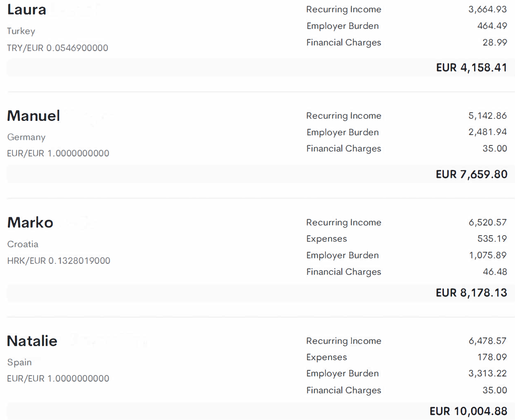Image resolution: width=515 pixels, height=420 pixels.
Task: Select the Spain country label
Action: pos(19,362)
